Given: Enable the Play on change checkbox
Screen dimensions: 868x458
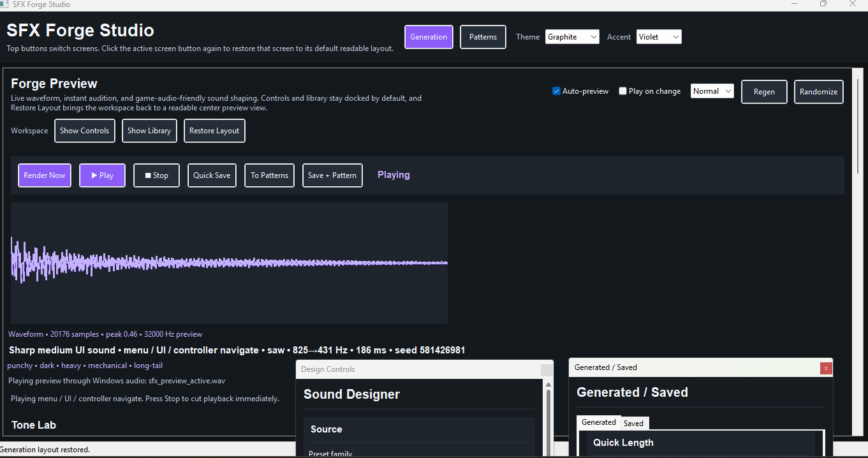Looking at the screenshot, I should (622, 91).
